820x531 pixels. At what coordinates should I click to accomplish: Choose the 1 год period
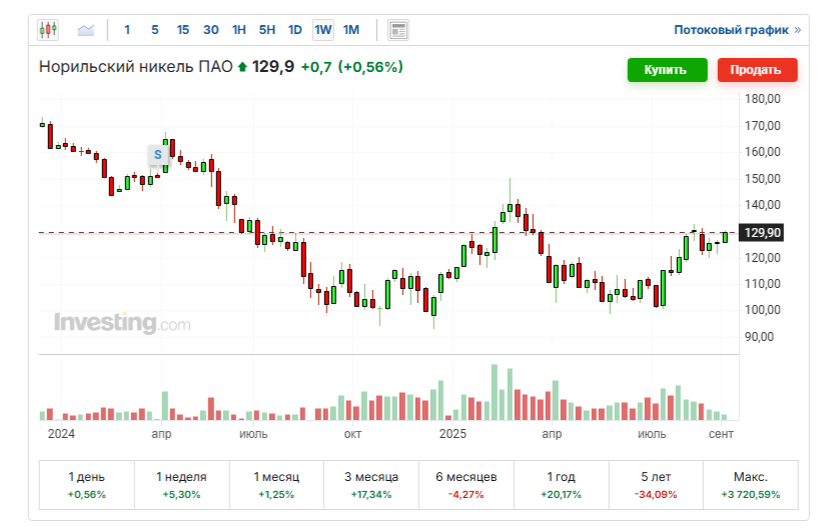(x=561, y=485)
